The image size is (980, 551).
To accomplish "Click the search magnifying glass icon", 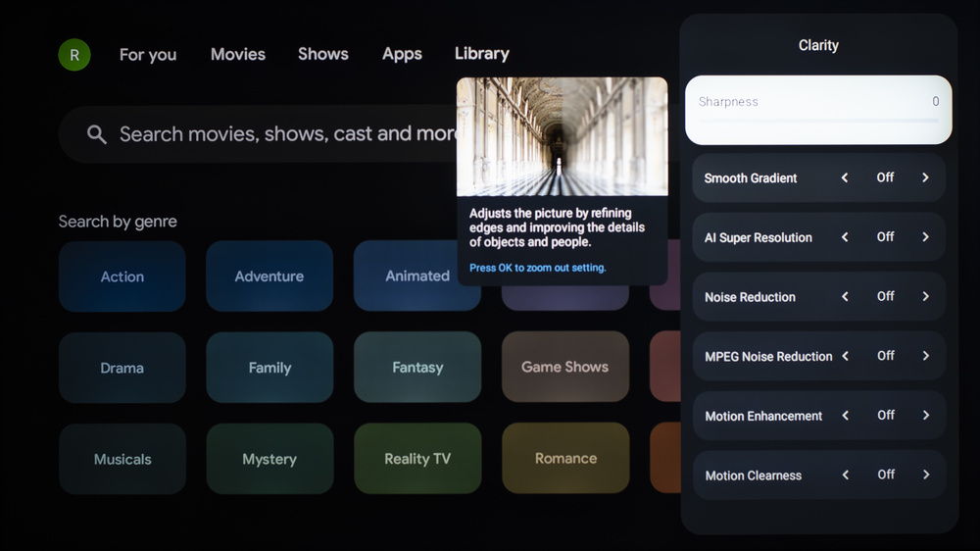I will tap(96, 134).
